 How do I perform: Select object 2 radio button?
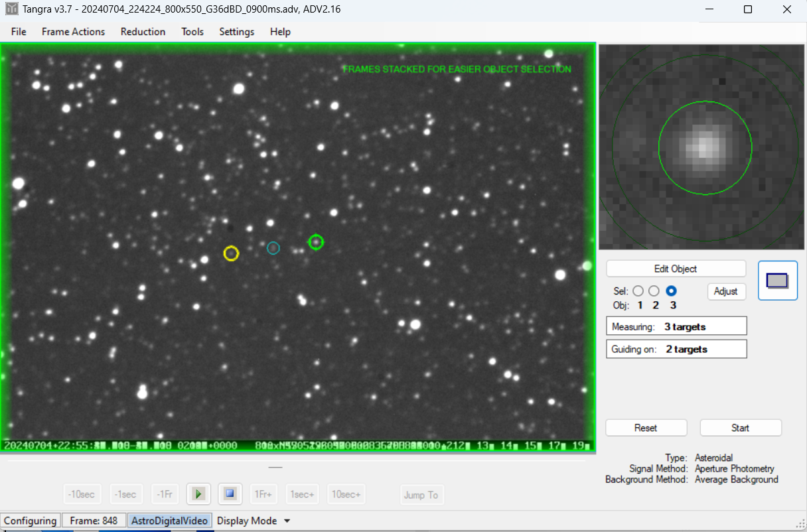coord(654,291)
